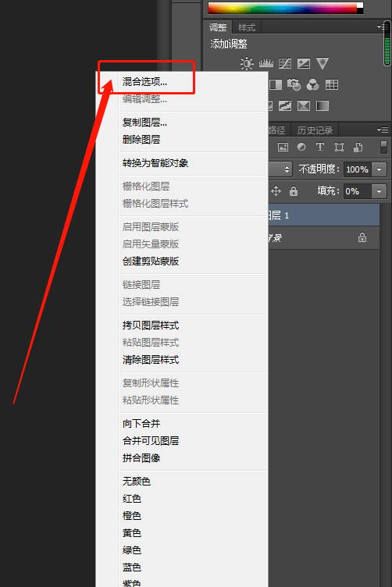The width and height of the screenshot is (392, 587).
Task: Add a Gradient Map adjustment layer
Action: tap(323, 106)
